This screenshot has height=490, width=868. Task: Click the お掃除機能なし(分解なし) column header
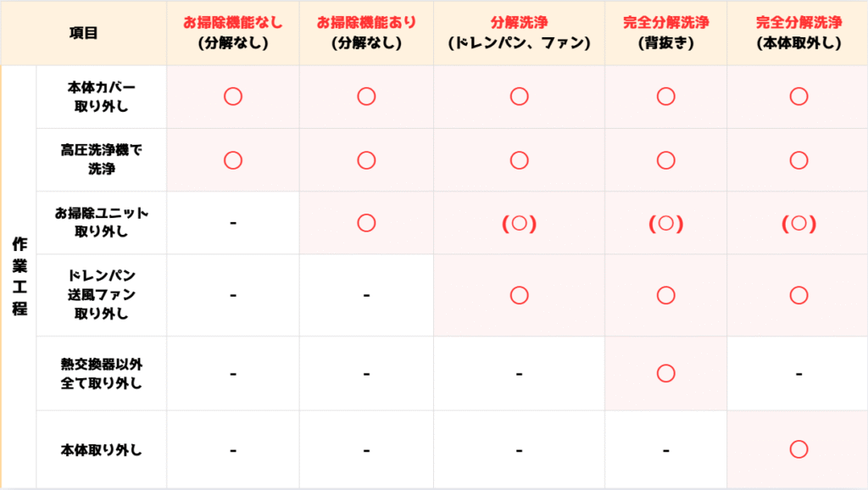[x=233, y=33]
